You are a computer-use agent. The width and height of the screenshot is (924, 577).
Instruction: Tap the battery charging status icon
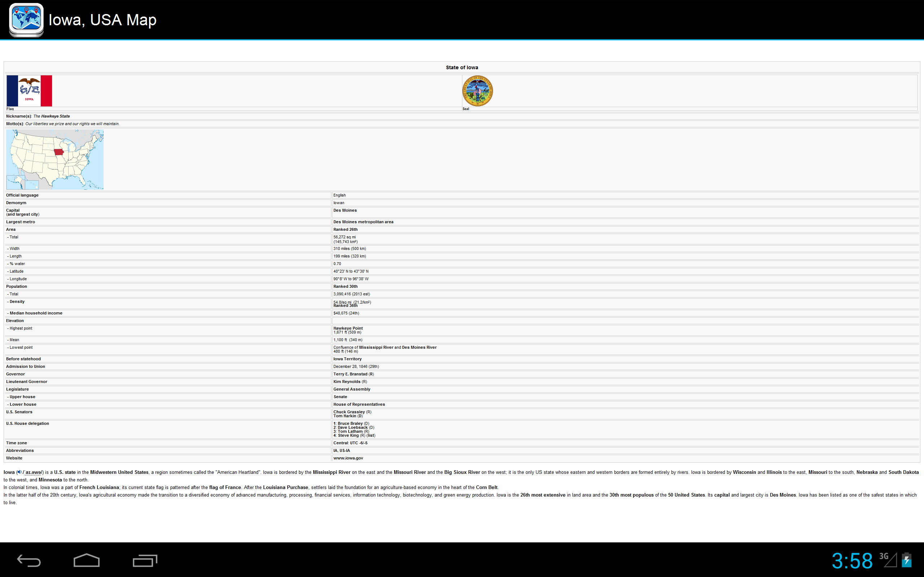coord(907,560)
